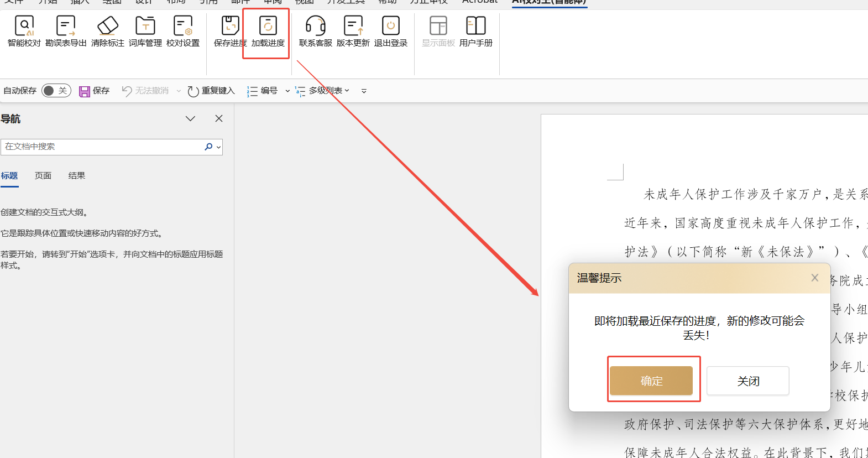Open 词库管理 lexicon management
868x458 pixels.
tap(145, 26)
